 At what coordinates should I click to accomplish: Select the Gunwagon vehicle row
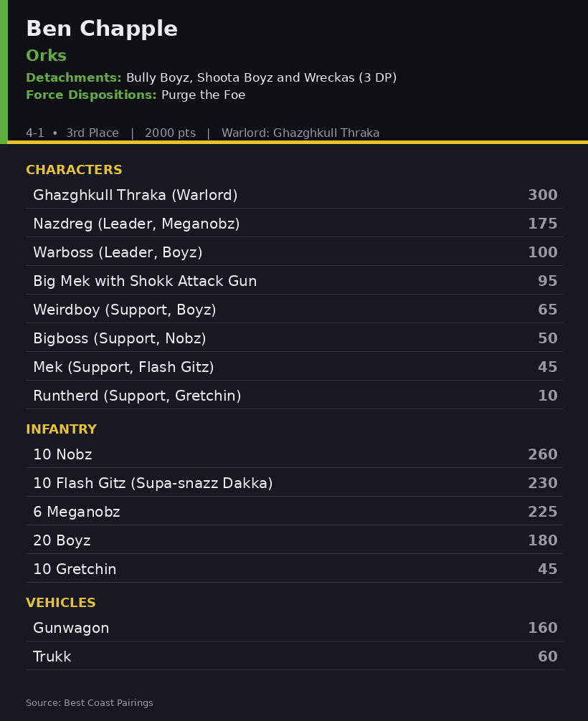[295, 628]
